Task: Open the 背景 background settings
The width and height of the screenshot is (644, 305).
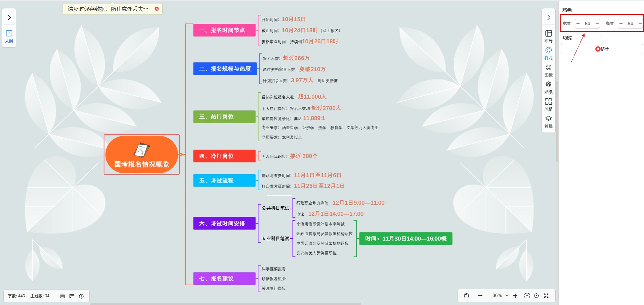Action: 548,121
